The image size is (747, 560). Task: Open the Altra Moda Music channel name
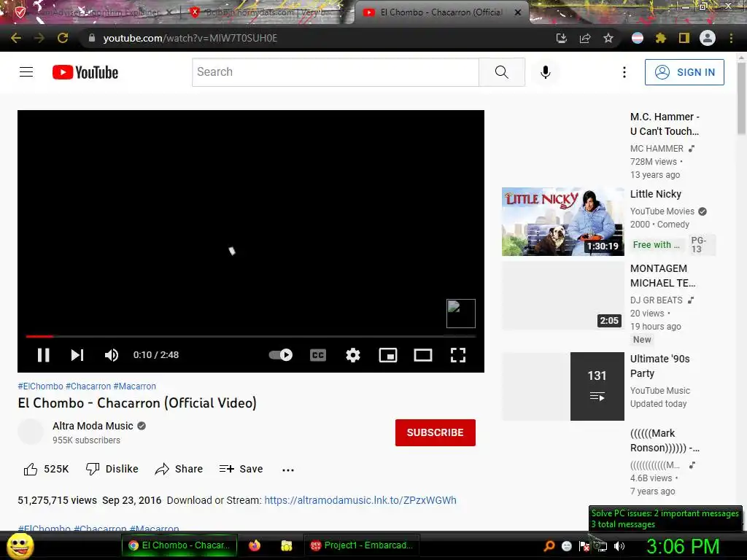coord(93,426)
